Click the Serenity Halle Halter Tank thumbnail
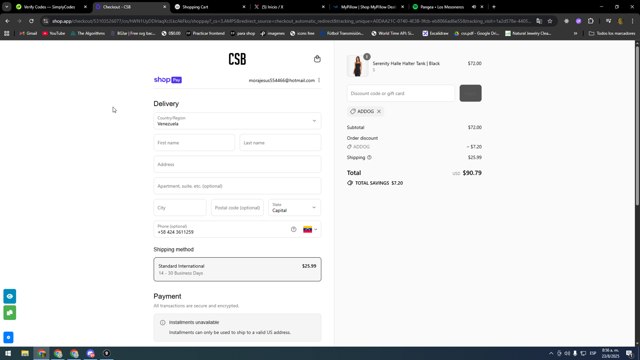The width and height of the screenshot is (640, 360). 357,66
